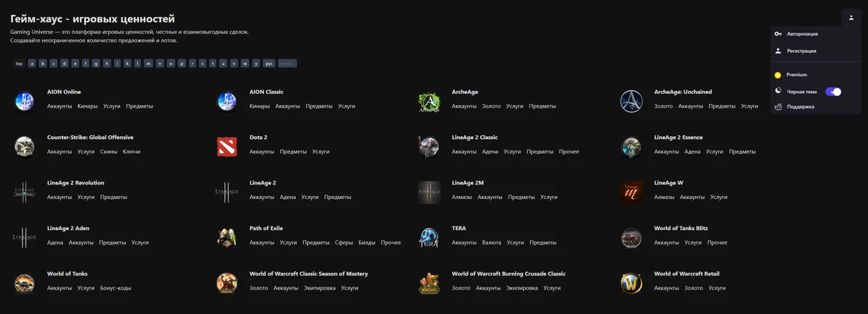Open Аккаунты under World of Tanks Blitz

point(666,243)
